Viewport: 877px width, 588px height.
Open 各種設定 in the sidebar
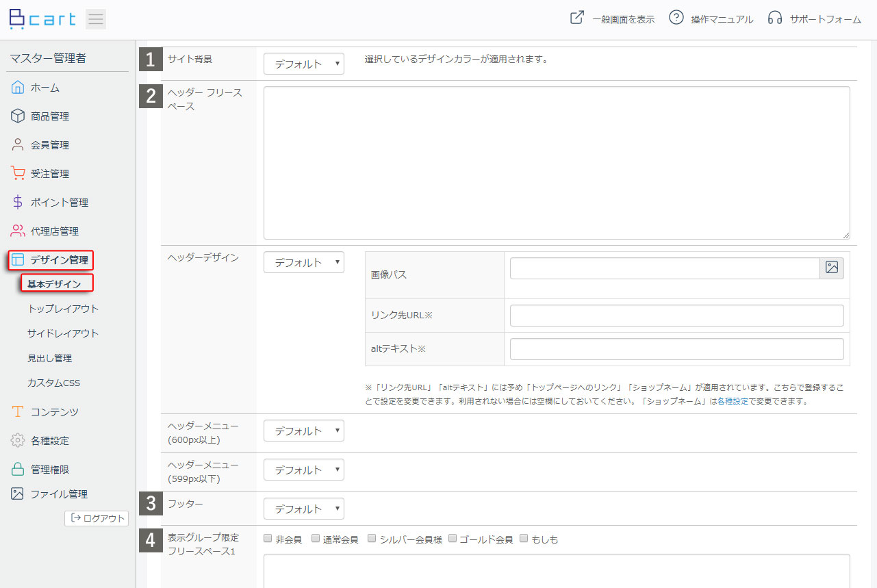pos(50,441)
